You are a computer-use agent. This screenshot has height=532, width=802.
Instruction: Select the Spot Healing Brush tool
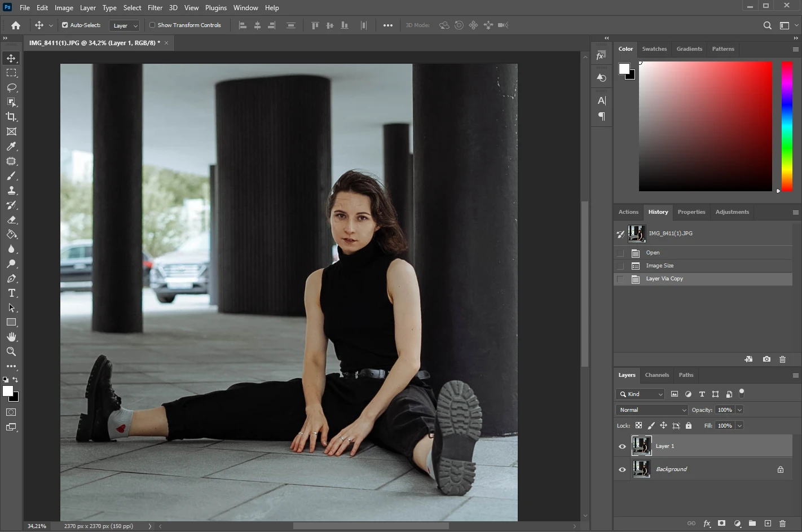coord(11,161)
